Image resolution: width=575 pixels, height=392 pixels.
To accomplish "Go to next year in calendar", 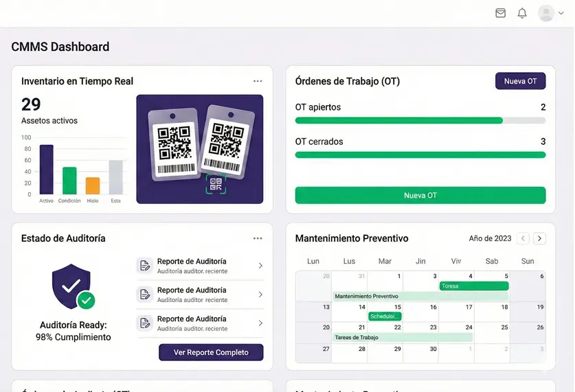I will click(539, 238).
